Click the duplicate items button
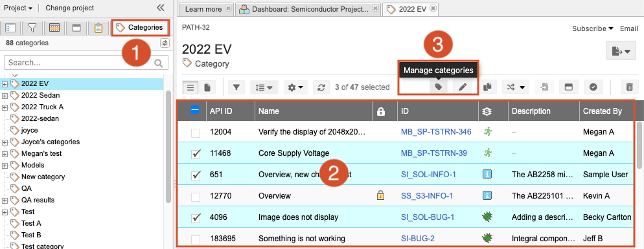Image resolution: width=644 pixels, height=249 pixels. (487, 87)
